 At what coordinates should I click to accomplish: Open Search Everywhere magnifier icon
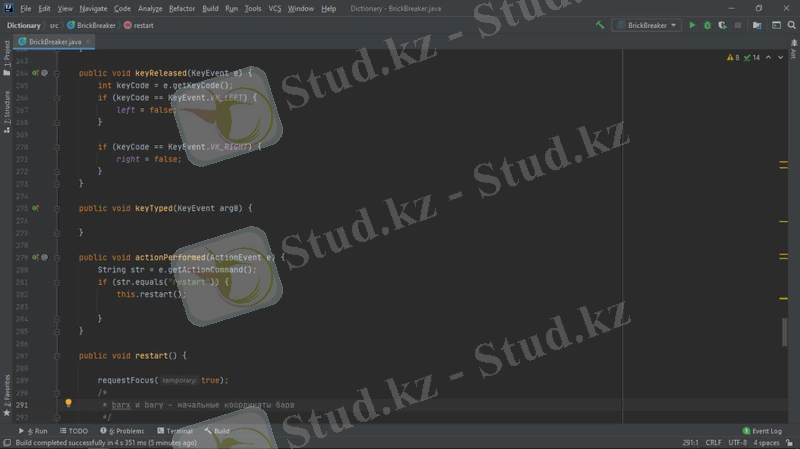point(791,25)
